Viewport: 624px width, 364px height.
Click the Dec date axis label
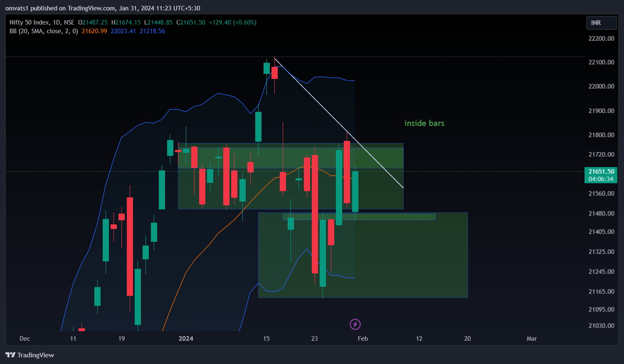click(25, 338)
